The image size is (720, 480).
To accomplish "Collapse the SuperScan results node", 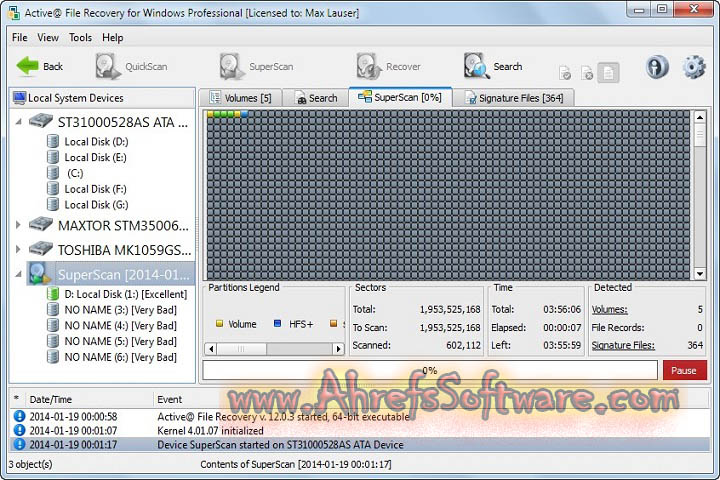I will tap(18, 274).
